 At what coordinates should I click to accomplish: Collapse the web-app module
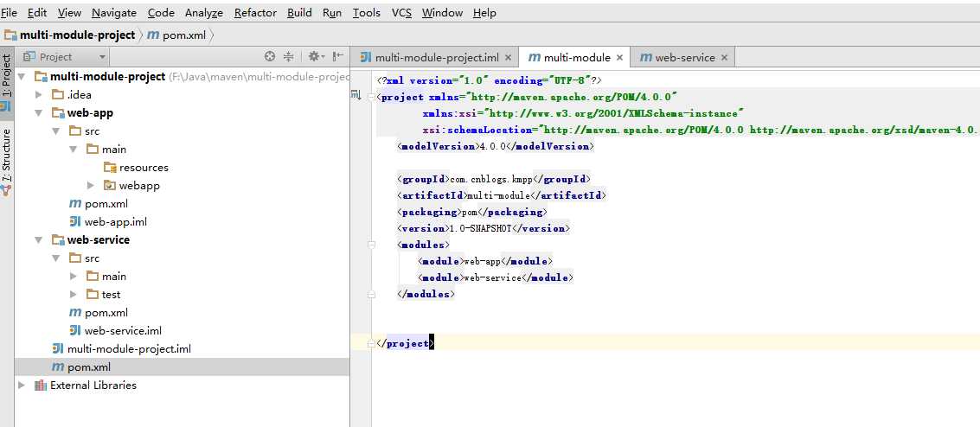coord(39,113)
